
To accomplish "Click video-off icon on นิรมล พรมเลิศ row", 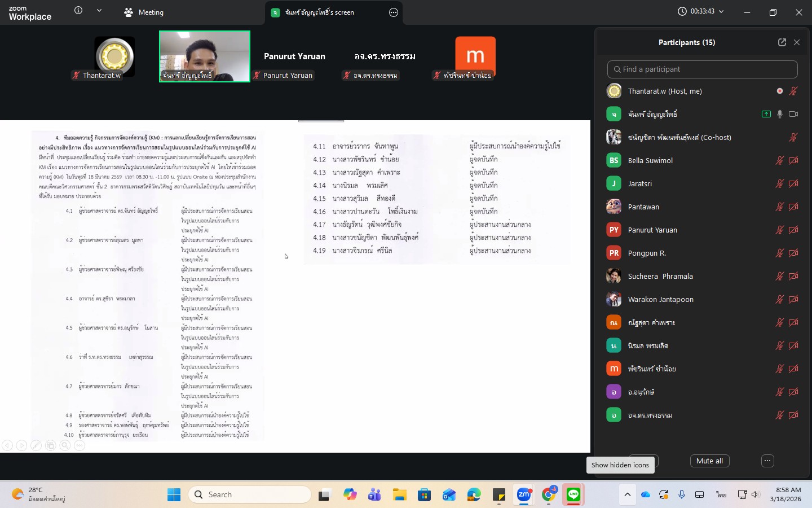I will [x=793, y=345].
